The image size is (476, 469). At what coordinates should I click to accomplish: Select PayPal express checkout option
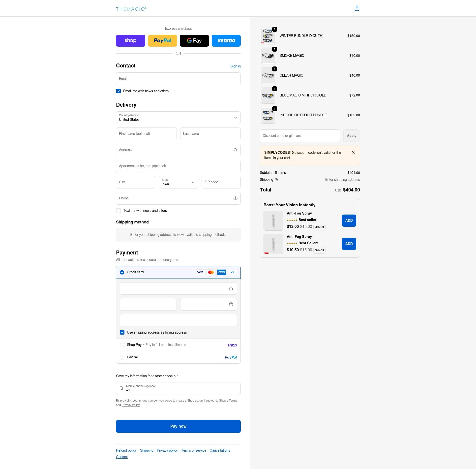point(162,40)
